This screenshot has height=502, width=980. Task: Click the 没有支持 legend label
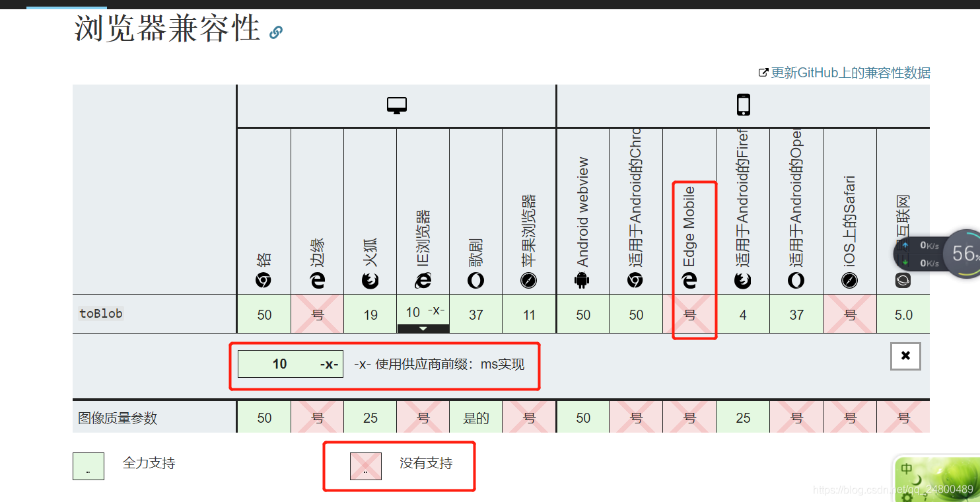426,463
